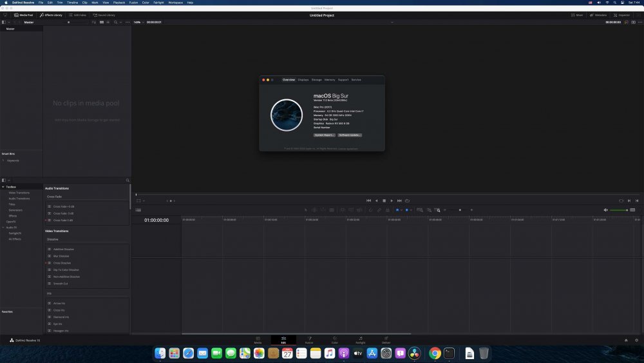Viewport: 644px width, 363px height.
Task: Open the Trim menu
Action: (59, 3)
